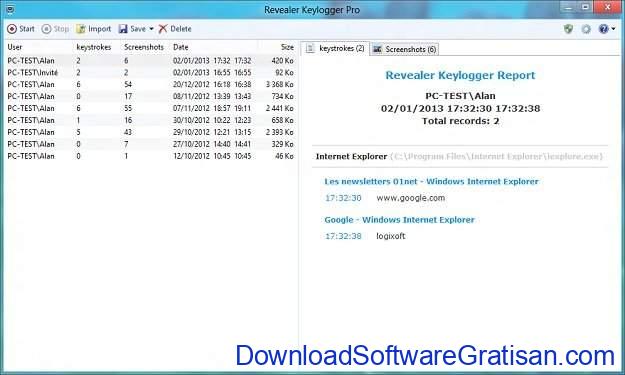
Task: Select the PC-TEST\Invité row dated 02/01/2013
Action: pos(150,73)
